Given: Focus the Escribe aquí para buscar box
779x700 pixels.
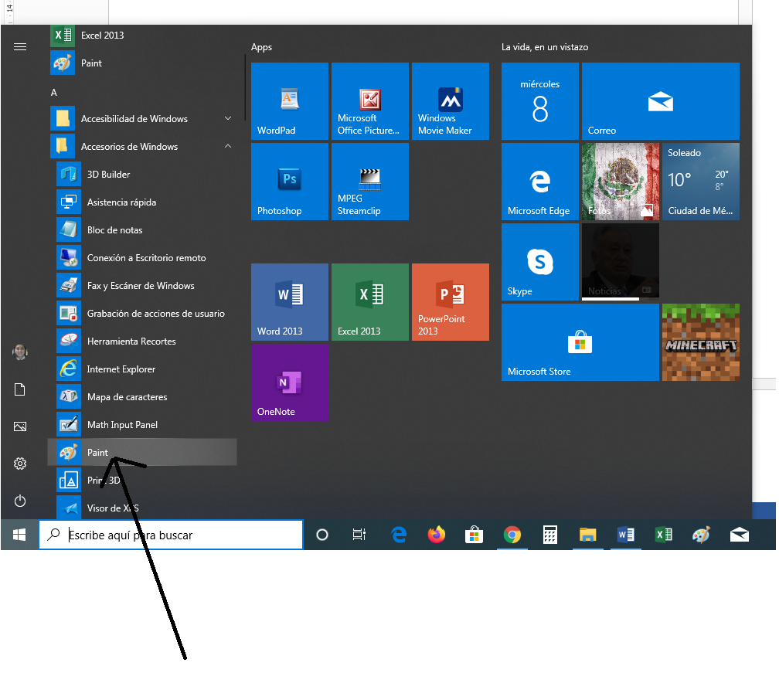Looking at the screenshot, I should pyautogui.click(x=171, y=535).
